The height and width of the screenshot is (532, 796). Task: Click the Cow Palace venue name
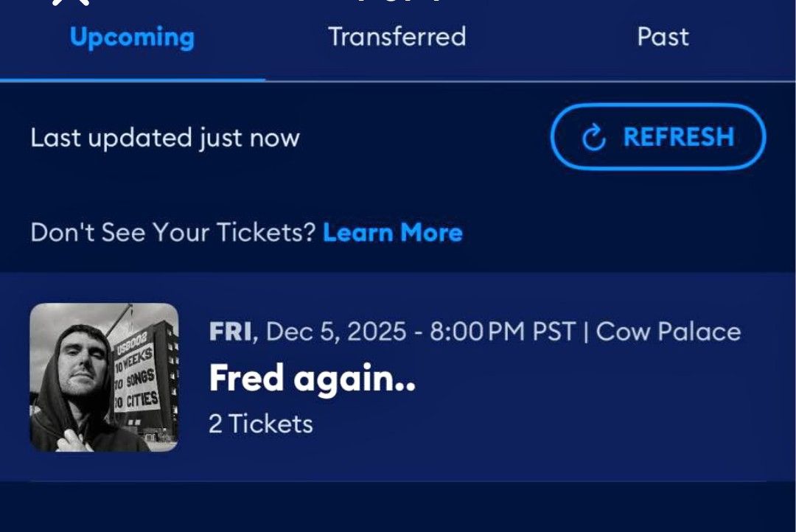coord(667,332)
